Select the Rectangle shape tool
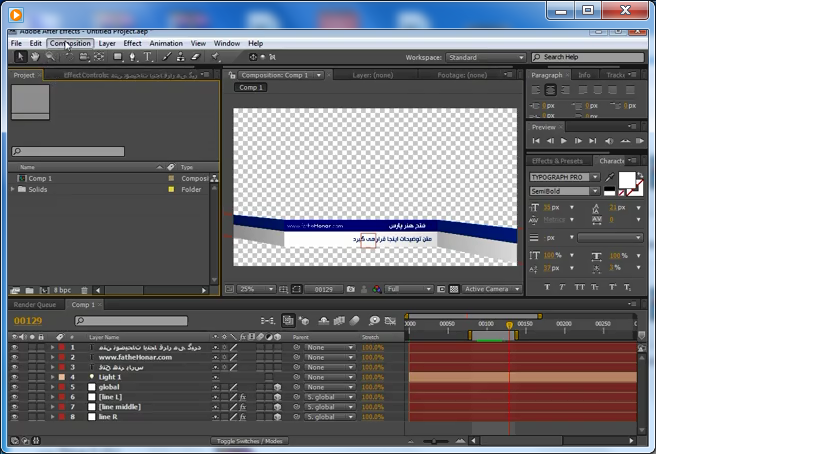819x460 pixels. 118,57
